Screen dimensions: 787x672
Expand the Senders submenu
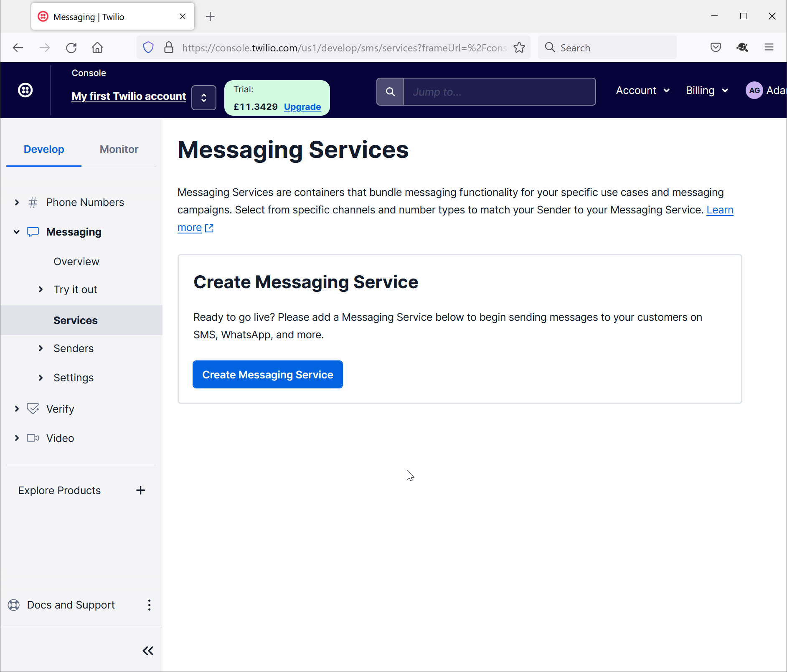tap(41, 348)
